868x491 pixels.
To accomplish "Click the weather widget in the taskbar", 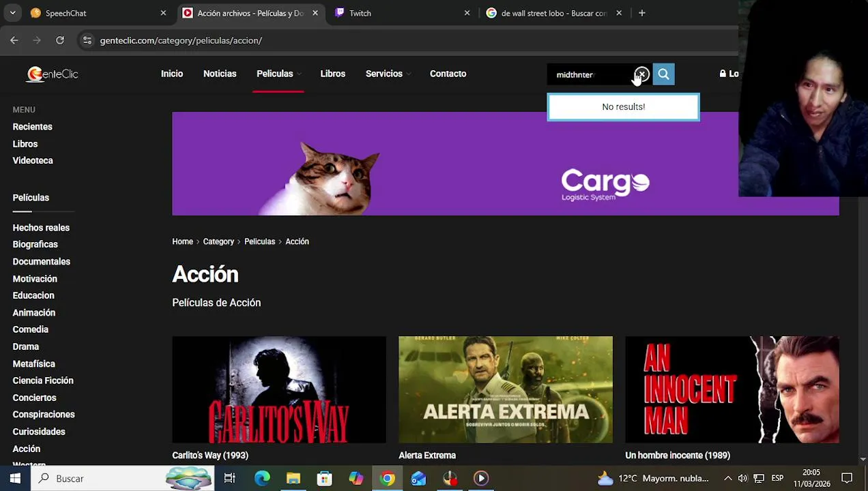I will (x=653, y=478).
